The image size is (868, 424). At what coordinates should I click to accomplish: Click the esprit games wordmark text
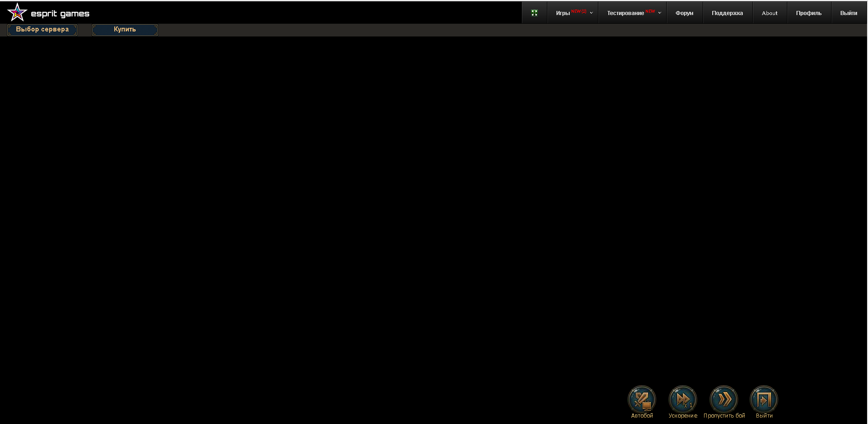tap(60, 14)
